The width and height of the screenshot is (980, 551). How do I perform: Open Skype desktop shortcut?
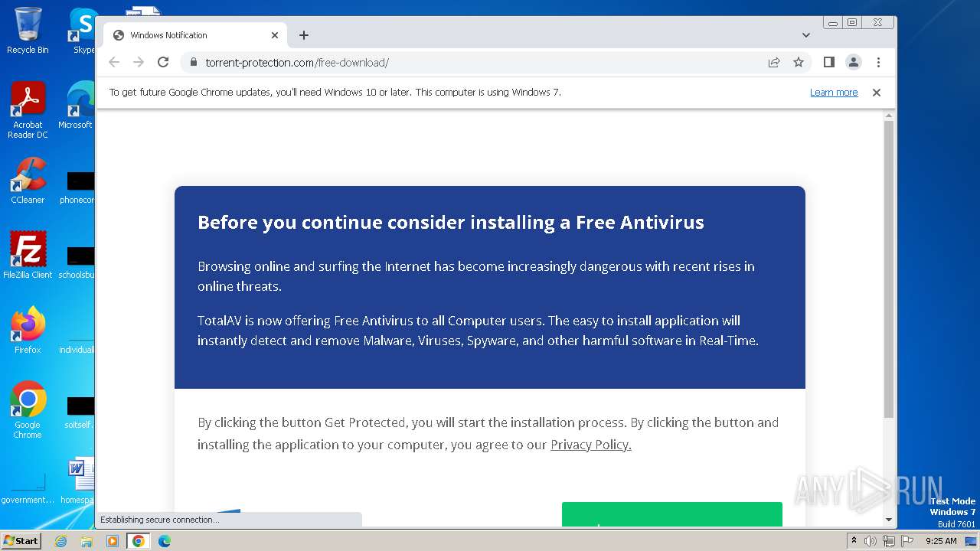pos(83,31)
